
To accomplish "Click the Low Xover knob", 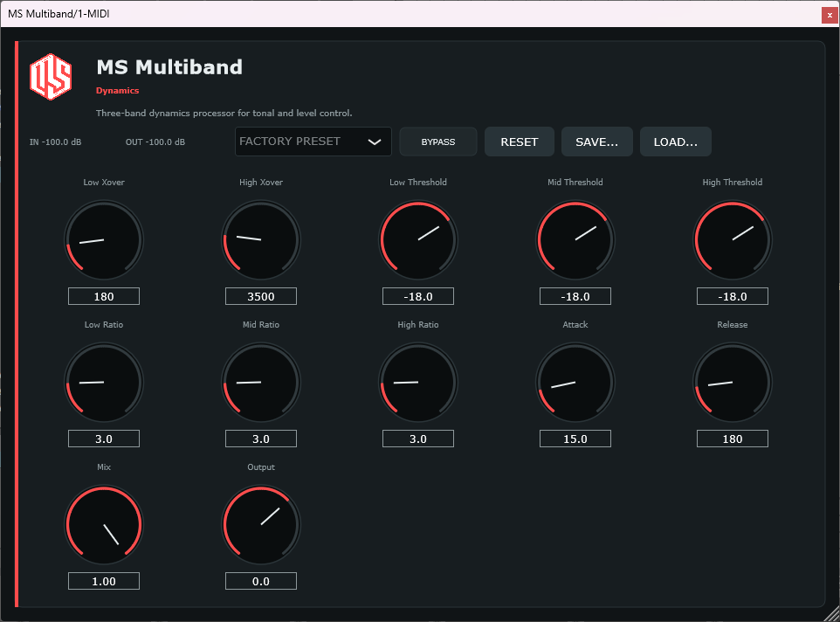I will [104, 240].
